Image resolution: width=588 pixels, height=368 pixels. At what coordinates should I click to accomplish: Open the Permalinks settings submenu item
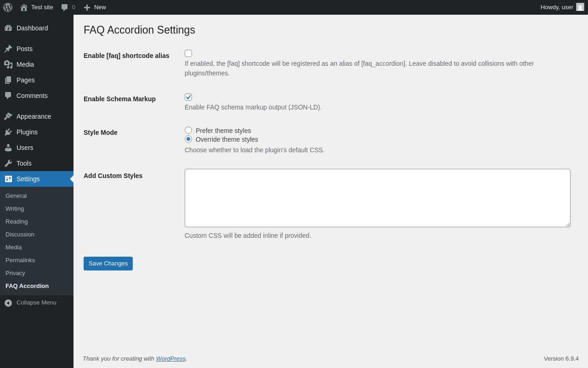pyautogui.click(x=20, y=260)
